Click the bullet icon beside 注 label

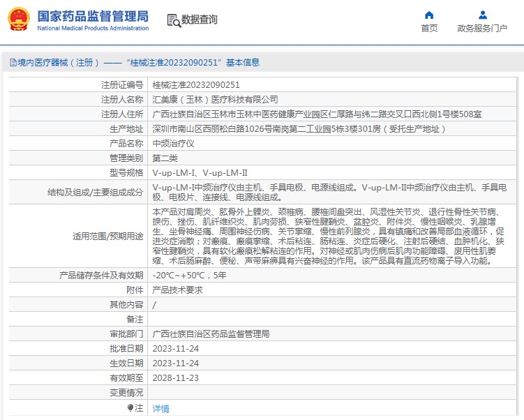[x=130, y=407]
